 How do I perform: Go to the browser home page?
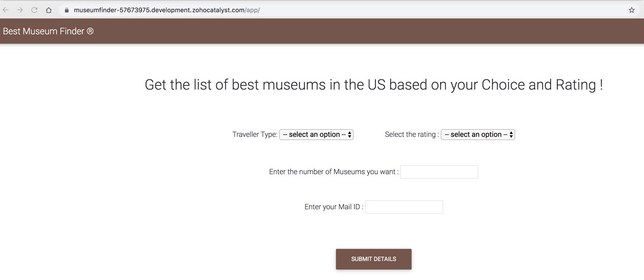coord(49,10)
